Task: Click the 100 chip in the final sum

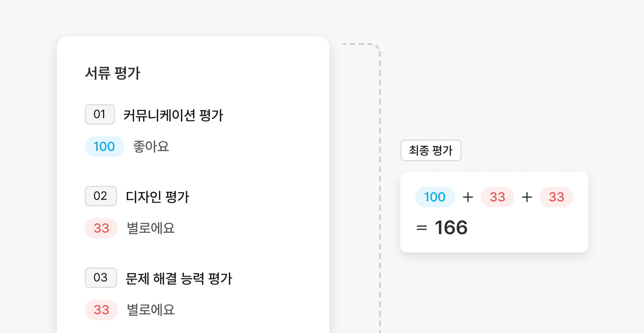Action: coord(435,197)
